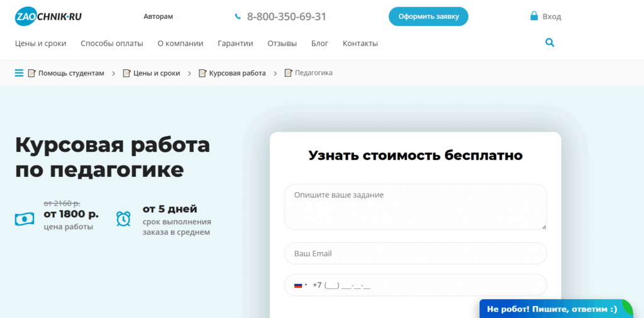Click the banknote price icon

click(25, 219)
